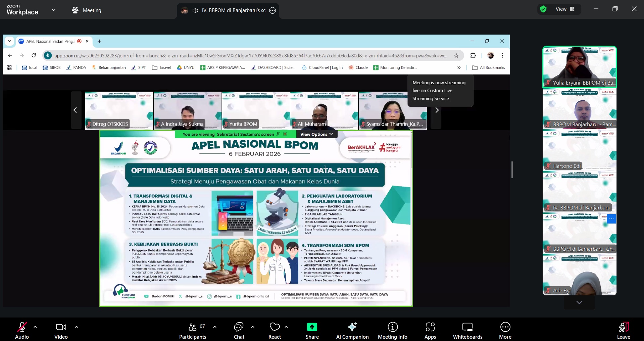
Task: Click the green Share screen icon
Action: [x=312, y=327]
